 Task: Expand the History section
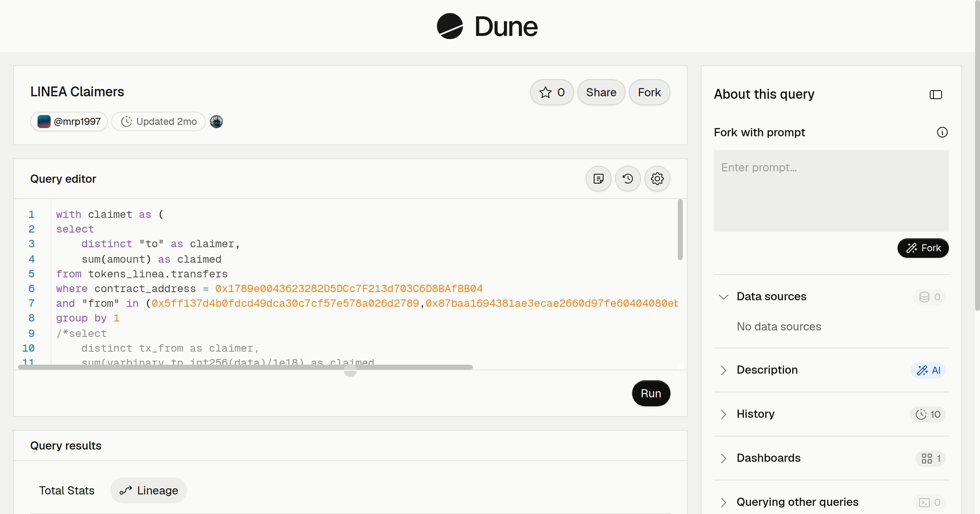pyautogui.click(x=724, y=414)
